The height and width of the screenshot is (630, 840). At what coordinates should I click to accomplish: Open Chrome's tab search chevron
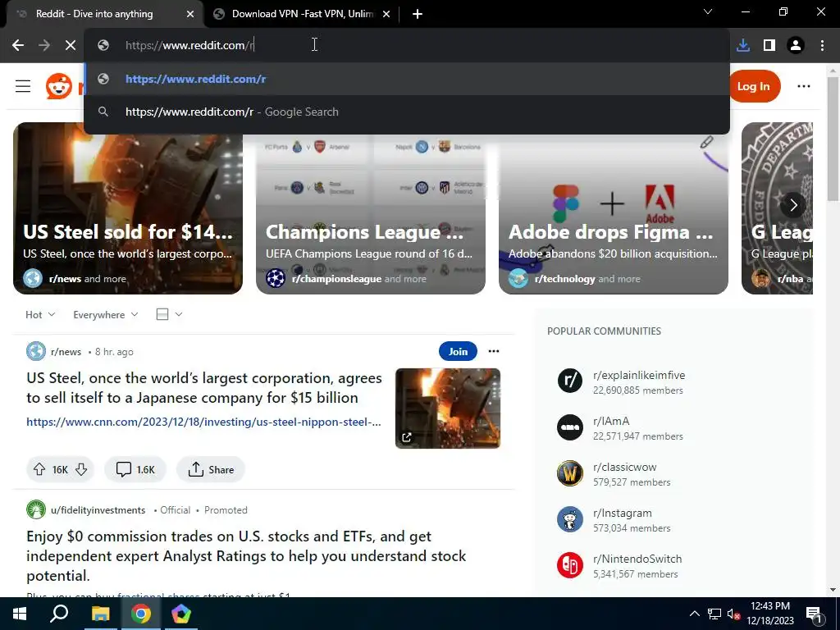pos(708,11)
